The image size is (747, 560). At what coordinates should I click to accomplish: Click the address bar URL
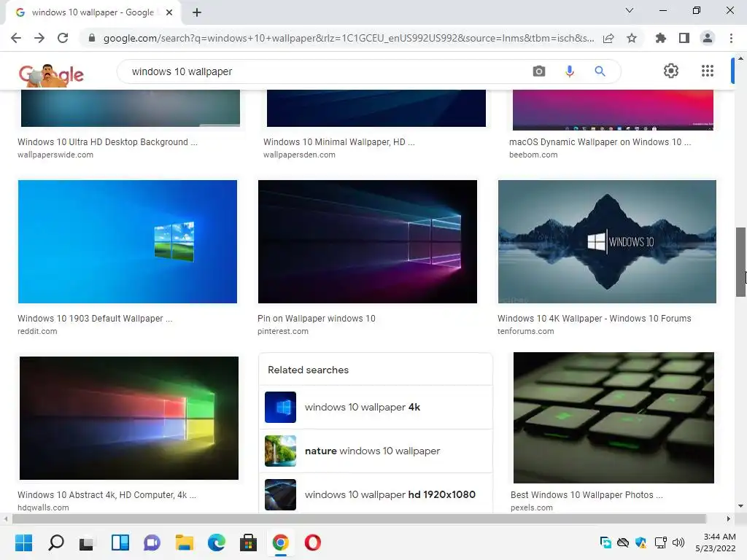point(348,38)
